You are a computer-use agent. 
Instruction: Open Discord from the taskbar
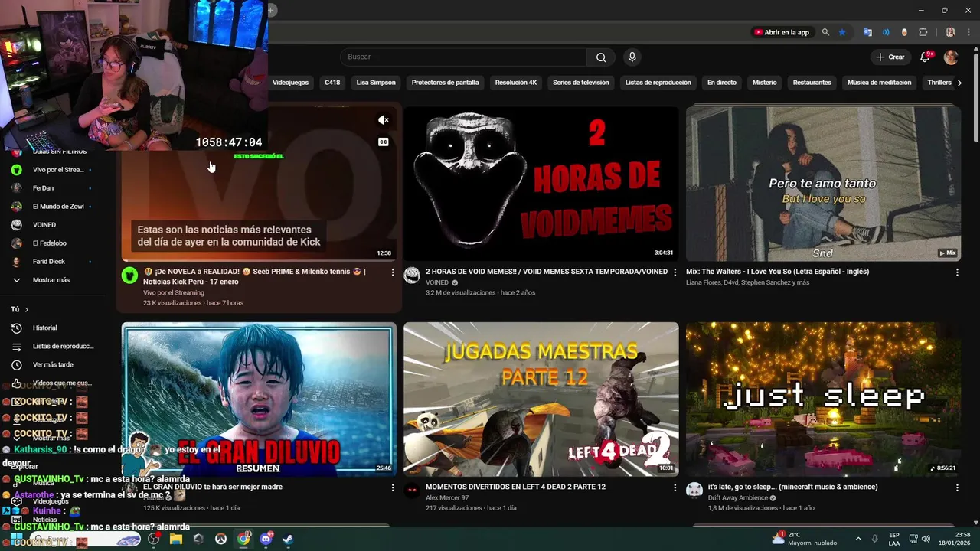click(x=266, y=539)
